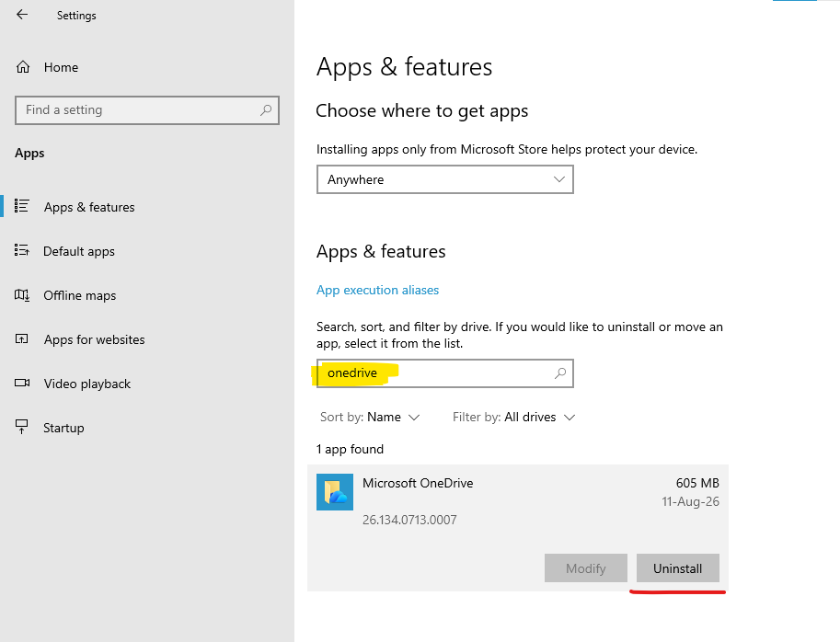Click the Modify button for OneDrive
The image size is (840, 642).
[x=585, y=568]
